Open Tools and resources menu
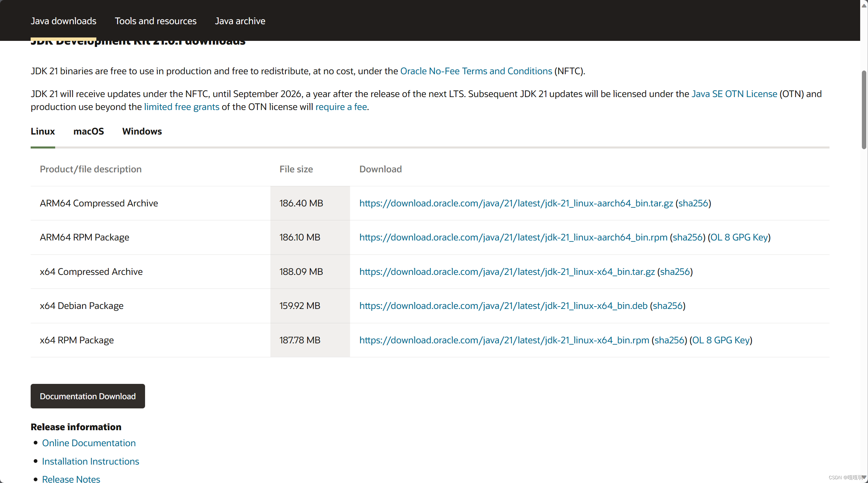Viewport: 868px width, 483px height. (x=156, y=21)
